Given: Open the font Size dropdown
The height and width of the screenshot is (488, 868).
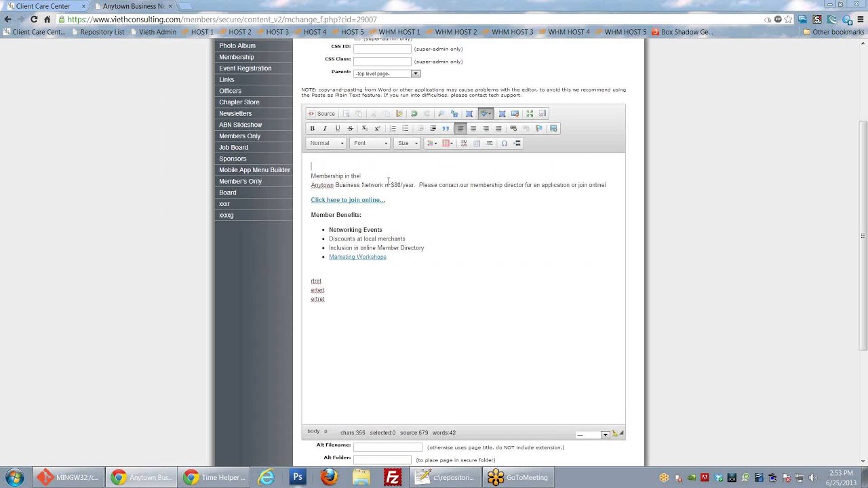Looking at the screenshot, I should click(407, 143).
